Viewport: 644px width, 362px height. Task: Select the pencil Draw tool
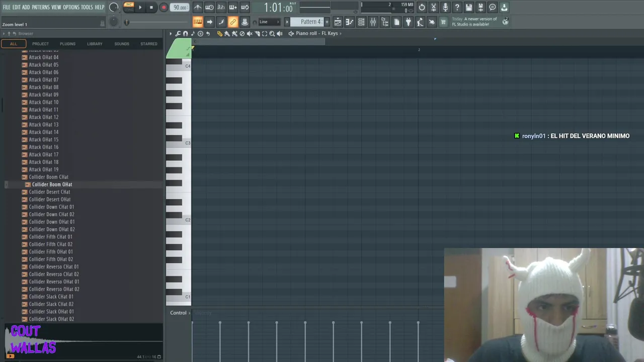point(220,34)
